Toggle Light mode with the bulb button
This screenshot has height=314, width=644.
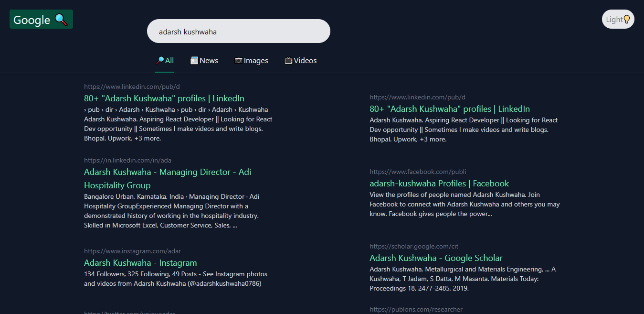click(618, 19)
